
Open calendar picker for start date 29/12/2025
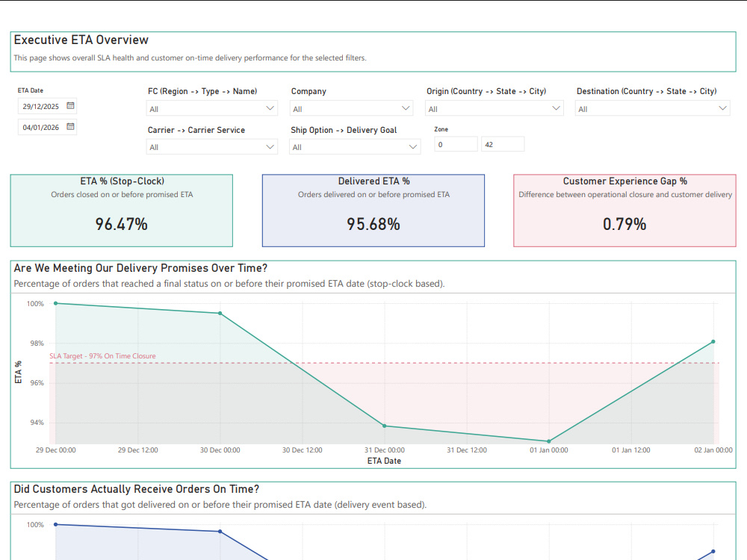70,106
